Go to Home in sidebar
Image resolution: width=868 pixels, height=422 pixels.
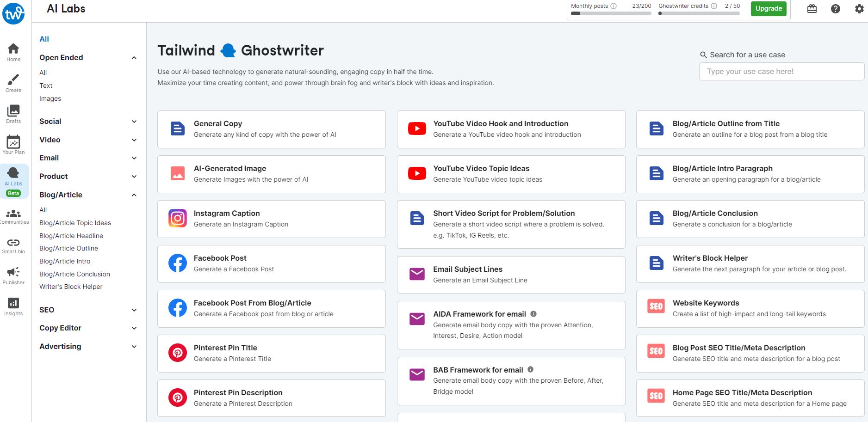pyautogui.click(x=13, y=52)
